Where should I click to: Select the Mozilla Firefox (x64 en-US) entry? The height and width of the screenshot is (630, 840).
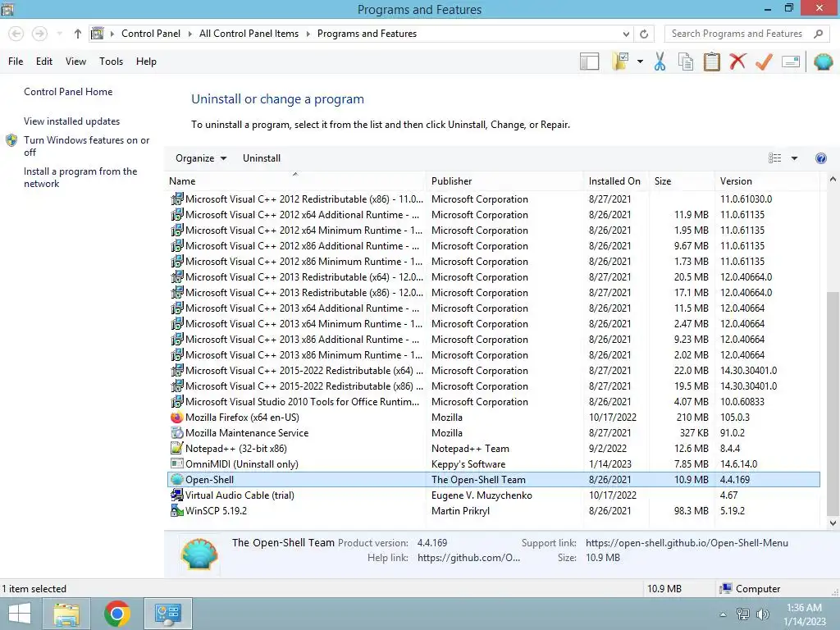click(x=494, y=418)
